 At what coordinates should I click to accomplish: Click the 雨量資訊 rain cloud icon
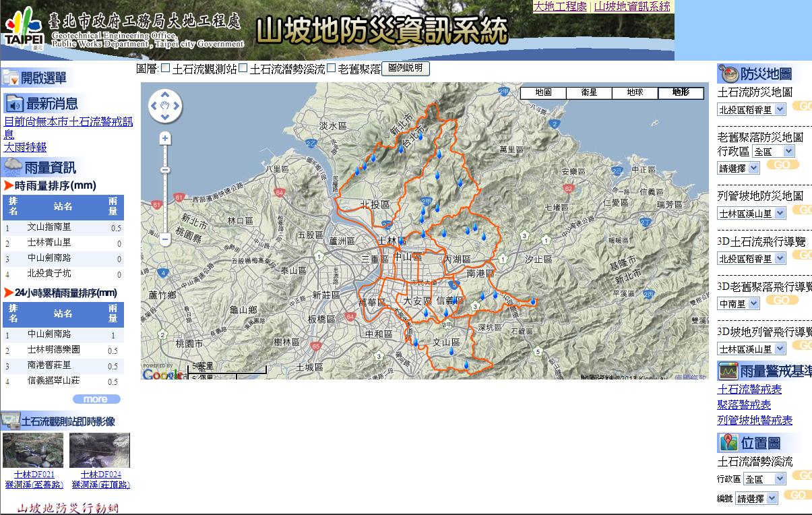pos(13,166)
